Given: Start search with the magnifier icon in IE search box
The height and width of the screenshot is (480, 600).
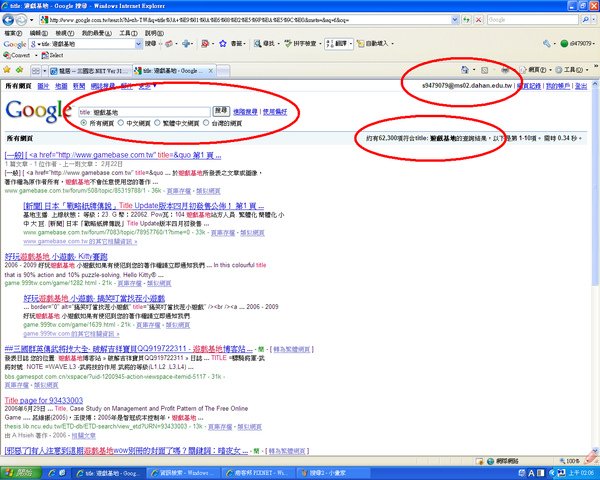Looking at the screenshot, I should (585, 20).
